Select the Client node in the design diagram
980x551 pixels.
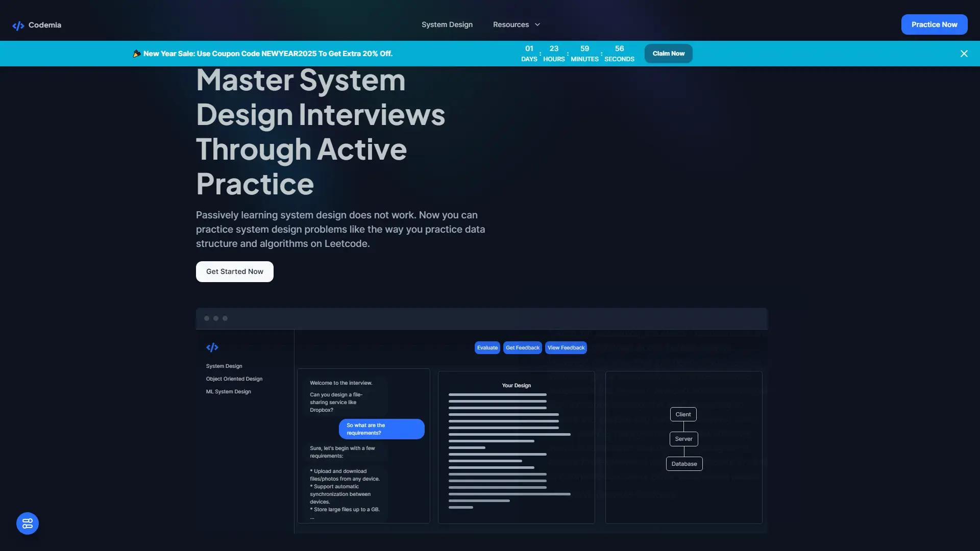pyautogui.click(x=682, y=414)
